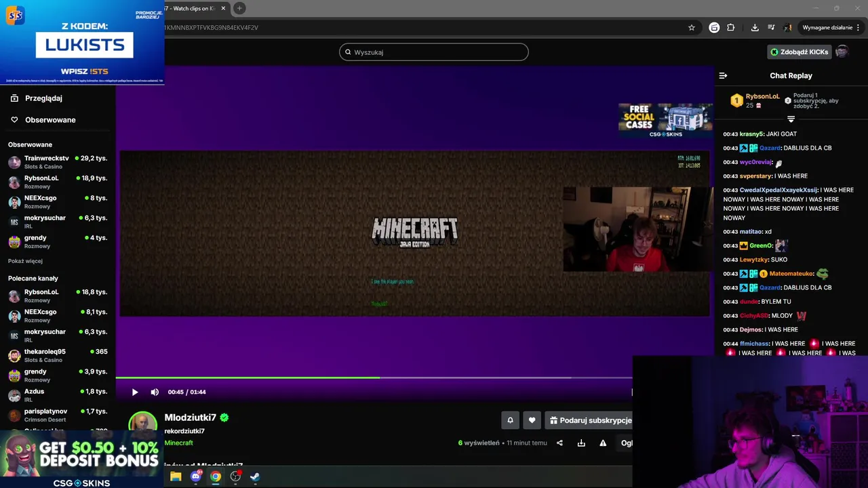Click GreenO username in chat
Viewport: 868px width, 488px height.
click(760, 245)
